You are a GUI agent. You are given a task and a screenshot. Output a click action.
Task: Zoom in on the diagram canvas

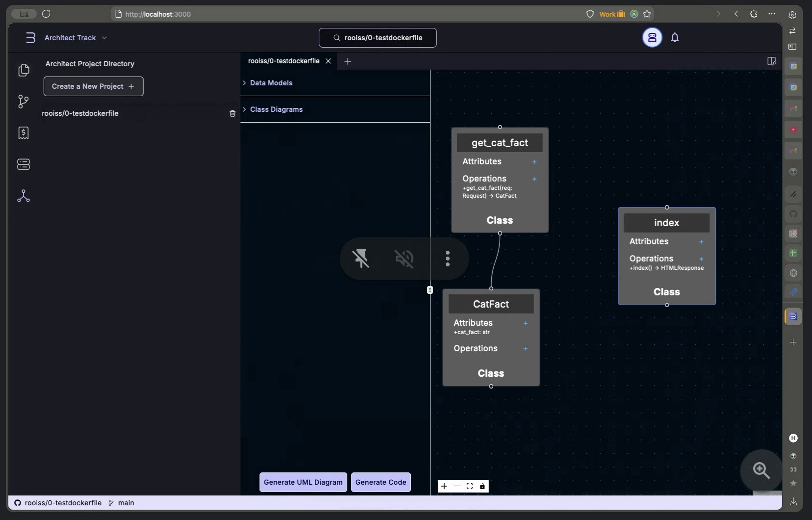tap(444, 486)
